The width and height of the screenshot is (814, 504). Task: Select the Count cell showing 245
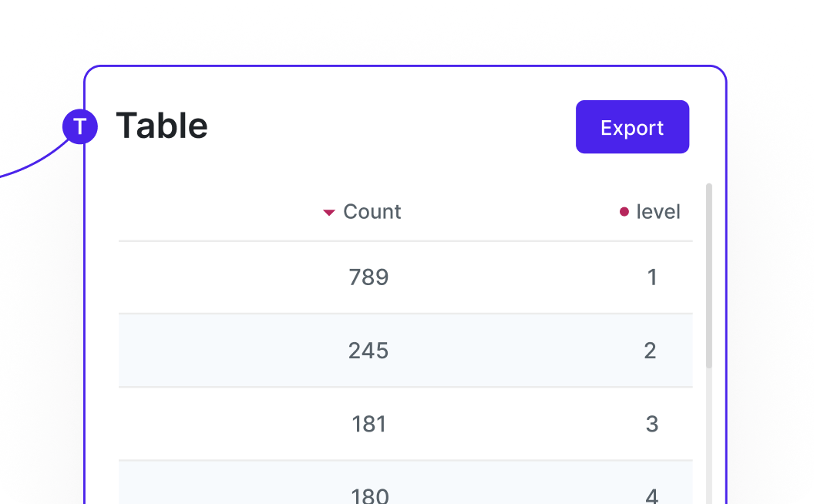tap(368, 351)
